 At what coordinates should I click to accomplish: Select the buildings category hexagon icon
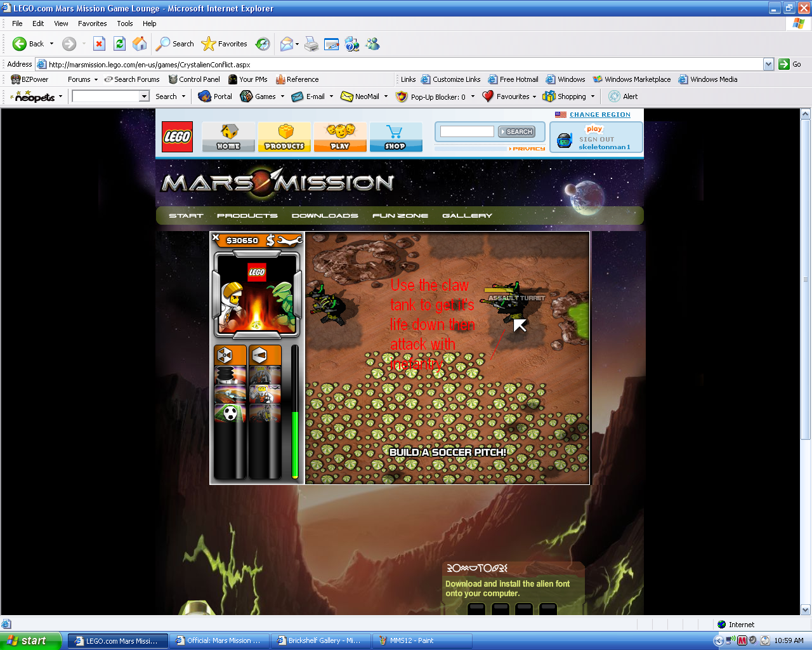[224, 355]
